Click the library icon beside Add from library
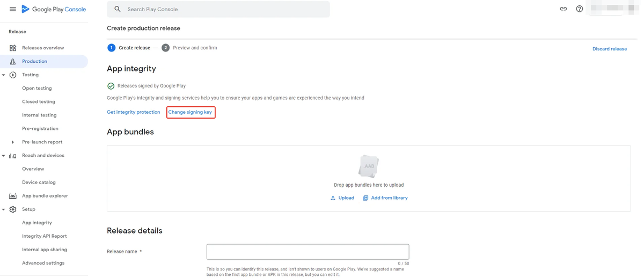Image resolution: width=644 pixels, height=278 pixels. point(365,198)
